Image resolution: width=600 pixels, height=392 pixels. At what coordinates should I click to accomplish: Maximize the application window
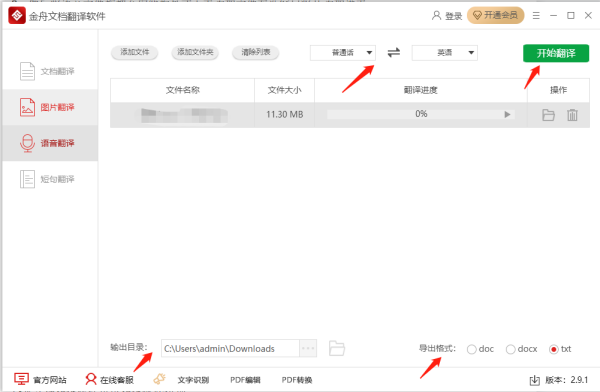coord(571,16)
